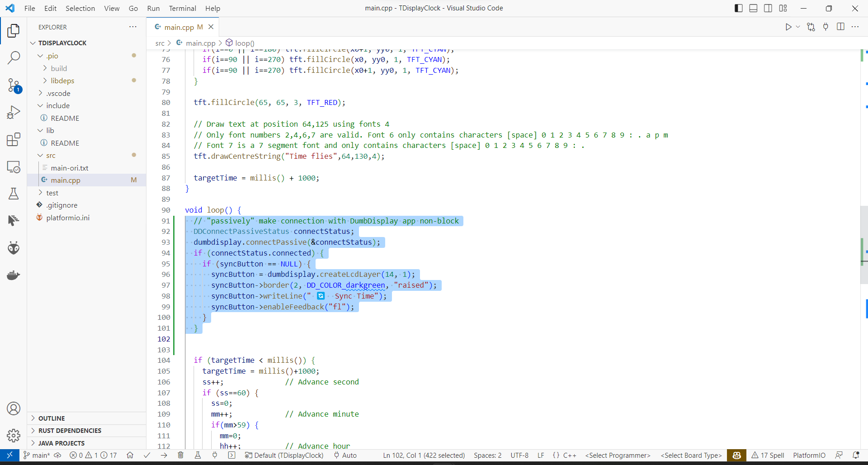Toggle the secondary side bar

pos(768,8)
